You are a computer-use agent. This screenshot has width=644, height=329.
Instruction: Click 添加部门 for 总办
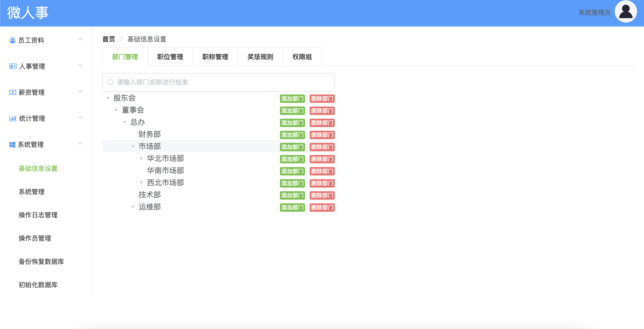point(292,123)
